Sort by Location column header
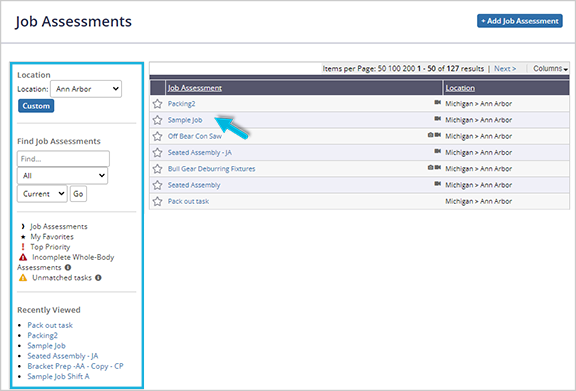 pyautogui.click(x=460, y=88)
